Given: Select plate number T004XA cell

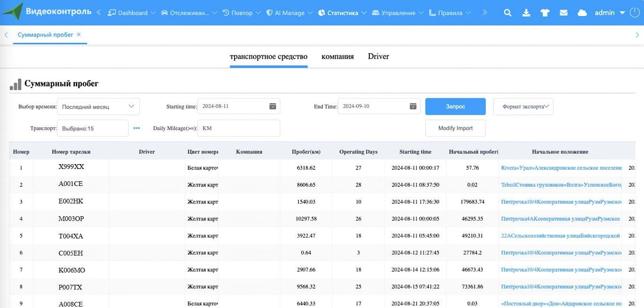Looking at the screenshot, I should tap(71, 236).
